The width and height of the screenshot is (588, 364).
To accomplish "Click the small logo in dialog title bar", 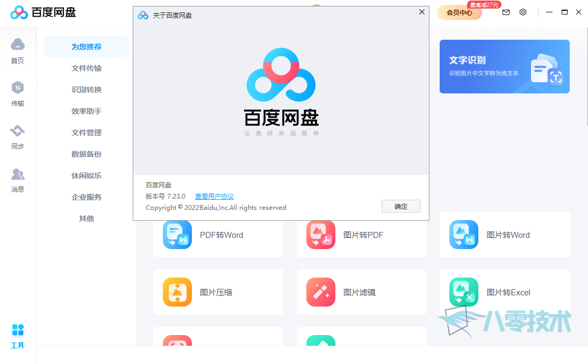I will [143, 16].
